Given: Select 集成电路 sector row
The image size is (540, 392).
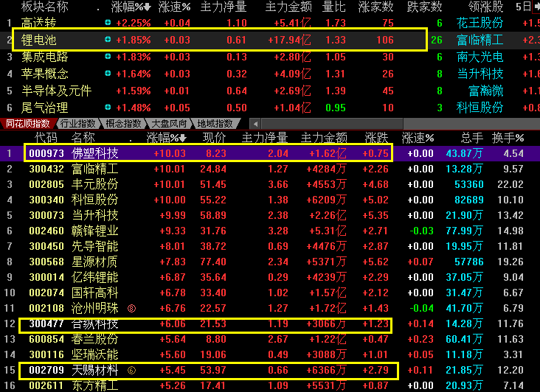Looking at the screenshot, I should [x=270, y=57].
